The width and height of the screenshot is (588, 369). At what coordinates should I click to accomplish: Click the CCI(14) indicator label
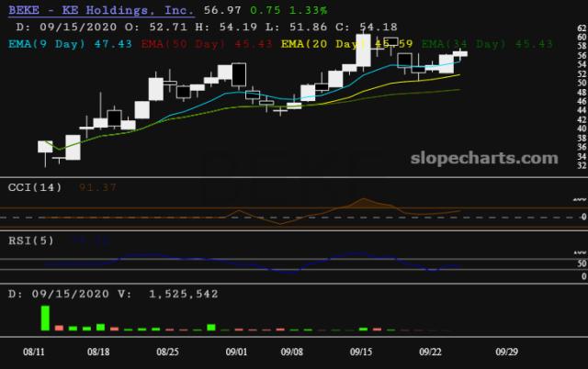(35, 187)
